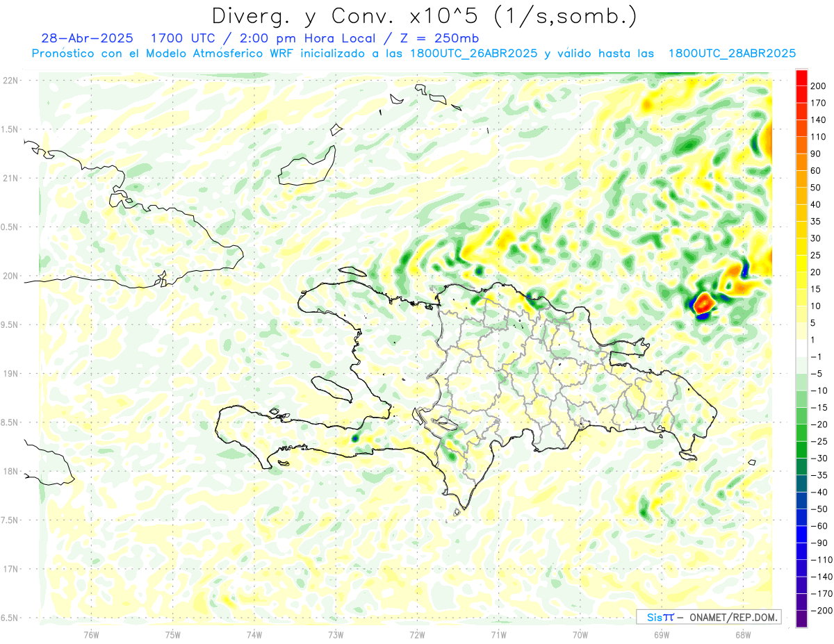Click the positive 30 colorbar value
Viewport: 834px width, 644px height.
[815, 238]
